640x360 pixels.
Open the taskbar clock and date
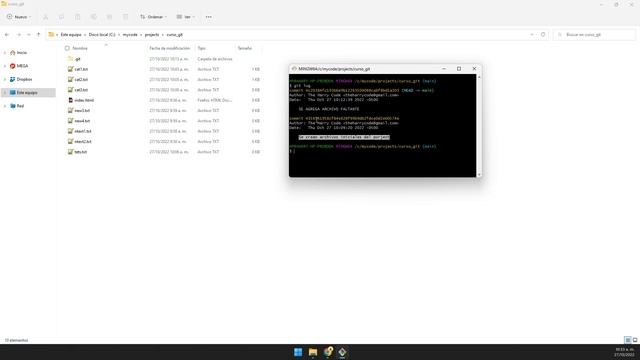624,352
